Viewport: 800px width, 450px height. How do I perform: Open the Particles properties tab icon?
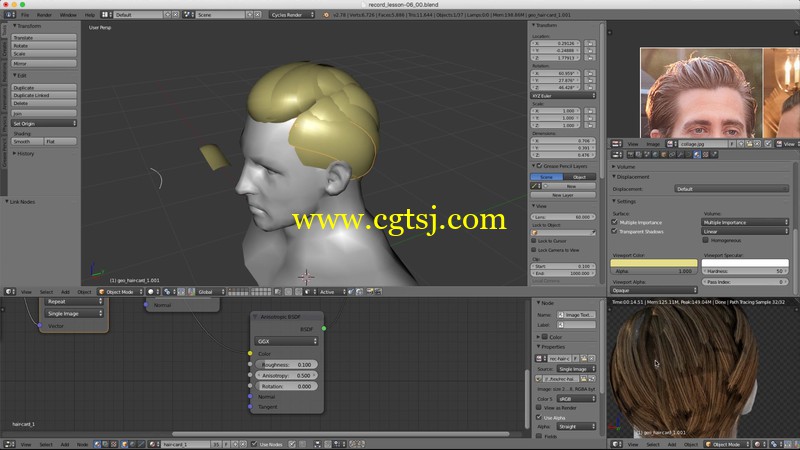point(714,155)
